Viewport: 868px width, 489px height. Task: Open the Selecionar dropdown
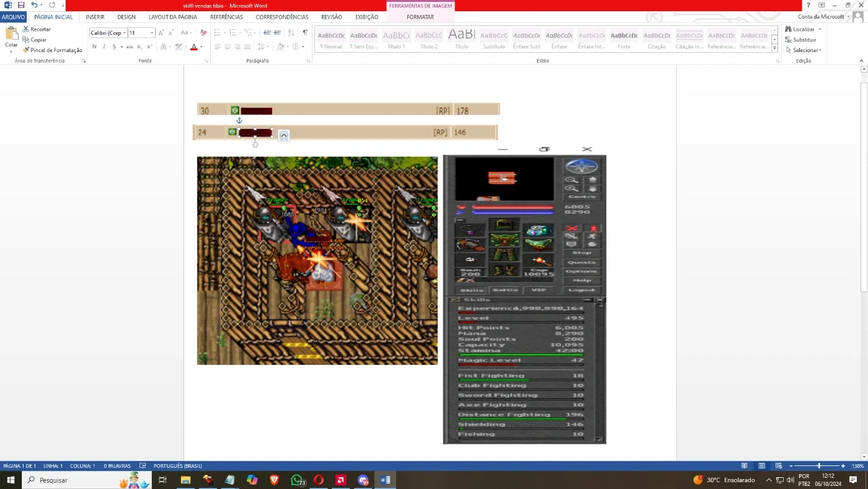804,50
